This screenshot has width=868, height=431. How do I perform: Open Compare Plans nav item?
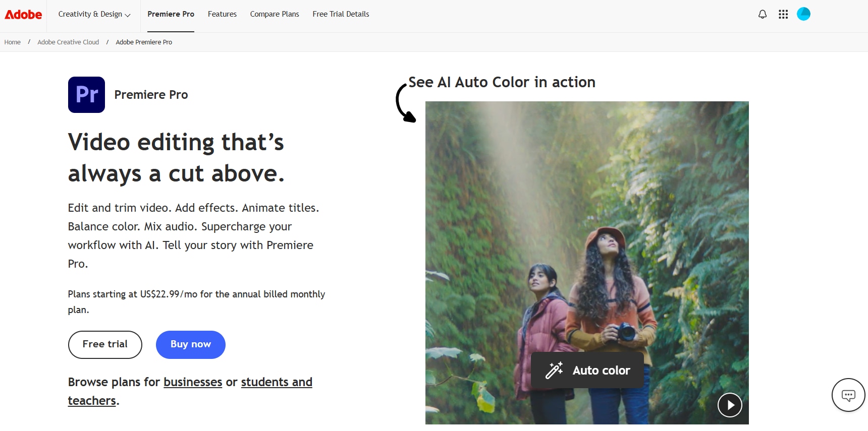coord(275,14)
